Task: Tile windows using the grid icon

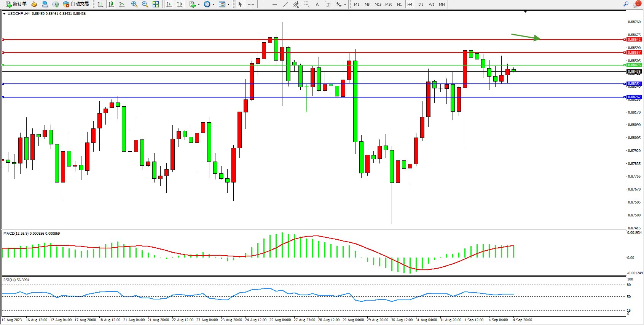Action: pos(156,4)
